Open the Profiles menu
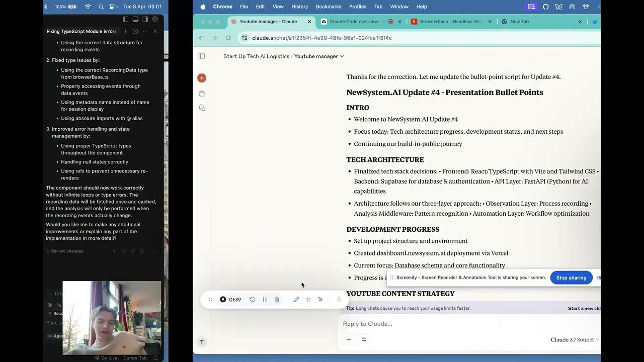The height and width of the screenshot is (362, 644). 358,7
